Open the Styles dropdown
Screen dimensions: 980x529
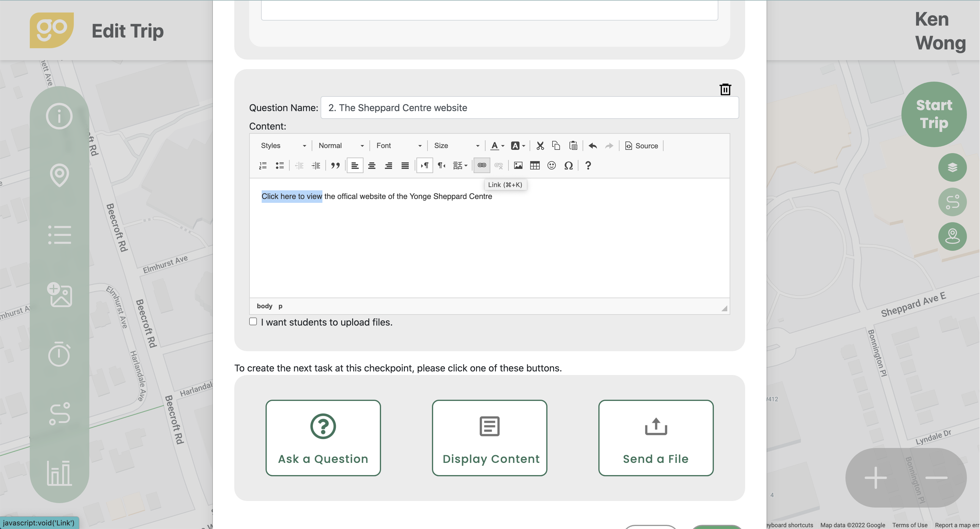283,146
